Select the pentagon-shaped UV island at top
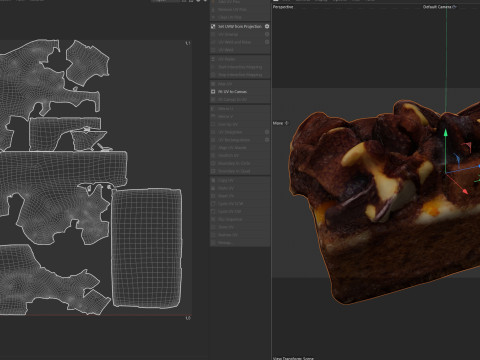Viewport: 480px width, 360px height. [x=87, y=63]
